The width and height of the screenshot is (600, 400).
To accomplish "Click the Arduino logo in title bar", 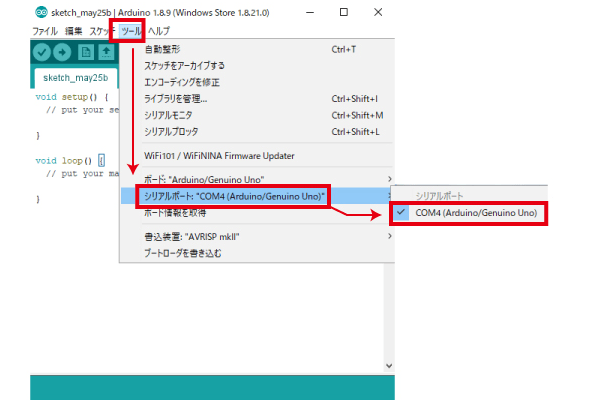I will [41, 12].
